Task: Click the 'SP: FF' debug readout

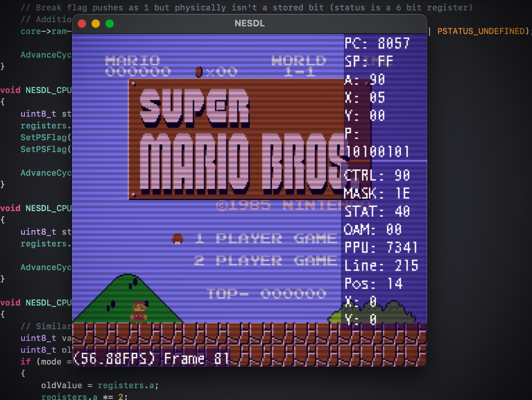Action: [x=369, y=61]
